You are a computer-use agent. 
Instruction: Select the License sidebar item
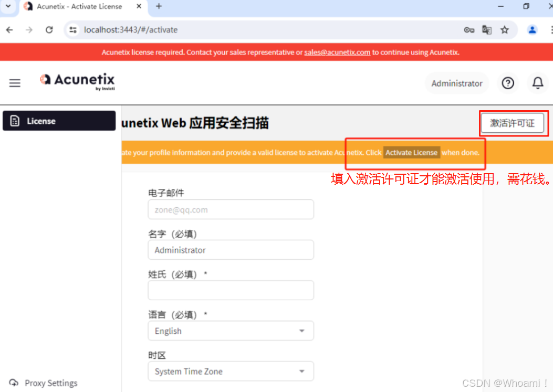pos(59,121)
